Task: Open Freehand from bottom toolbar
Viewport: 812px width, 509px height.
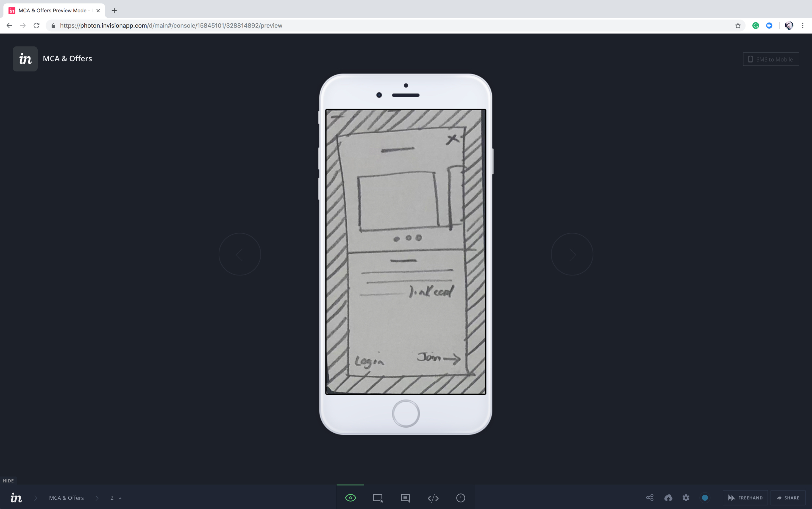Action: point(745,497)
